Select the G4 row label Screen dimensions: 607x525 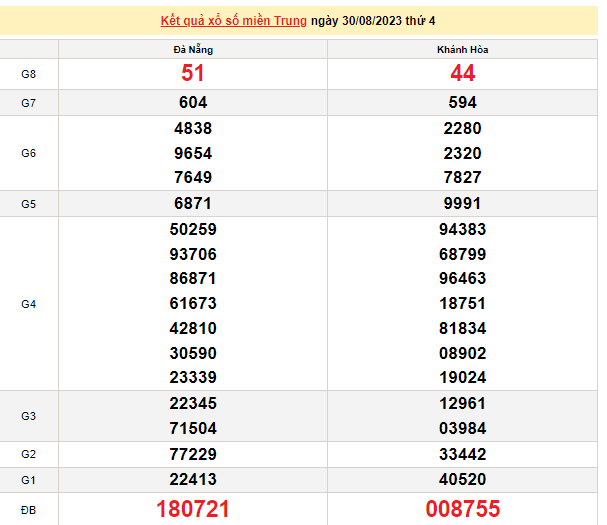(29, 303)
